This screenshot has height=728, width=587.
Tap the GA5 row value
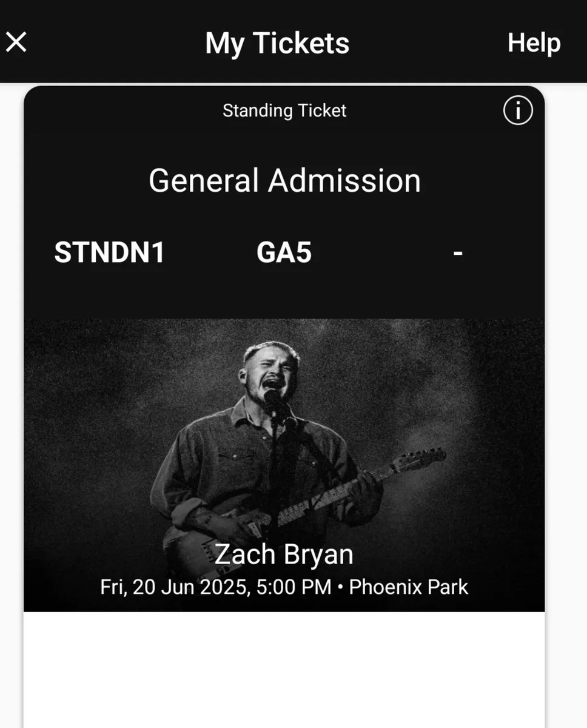click(x=284, y=252)
